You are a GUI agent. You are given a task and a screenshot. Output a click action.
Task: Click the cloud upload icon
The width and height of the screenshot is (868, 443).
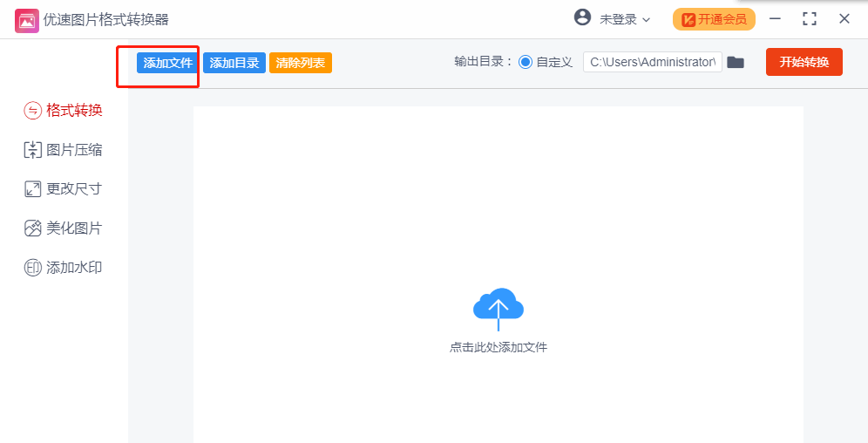498,309
